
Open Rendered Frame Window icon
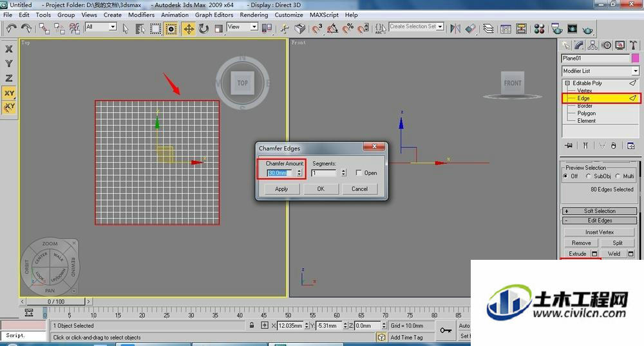pyautogui.click(x=572, y=29)
